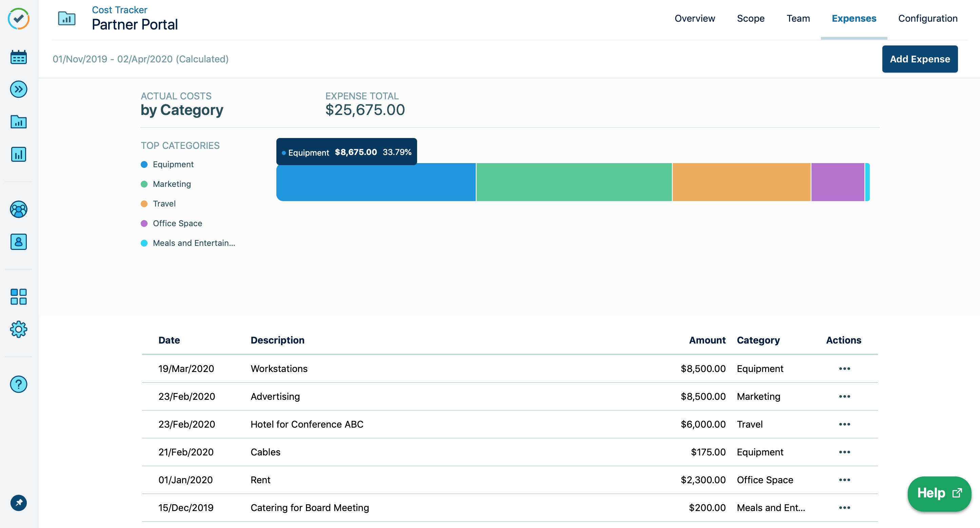Switch to the Configuration tab
This screenshot has width=980, height=528.
pyautogui.click(x=927, y=18)
